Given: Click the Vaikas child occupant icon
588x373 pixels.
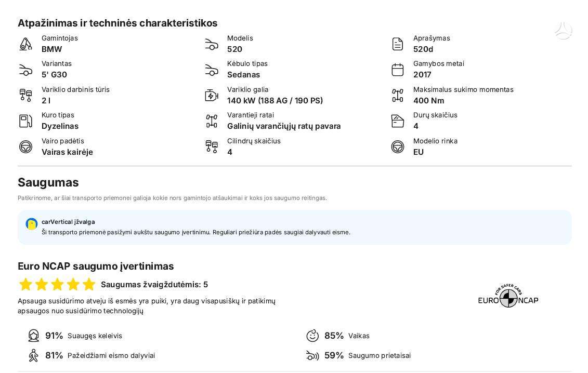Looking at the screenshot, I should (x=312, y=336).
